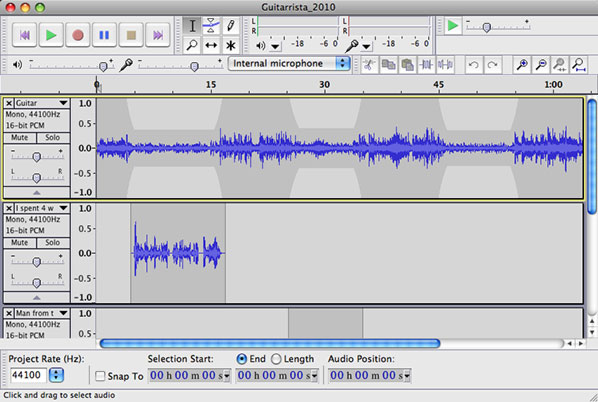The width and height of the screenshot is (598, 402).
Task: Mute the Guitar track
Action: click(x=20, y=137)
